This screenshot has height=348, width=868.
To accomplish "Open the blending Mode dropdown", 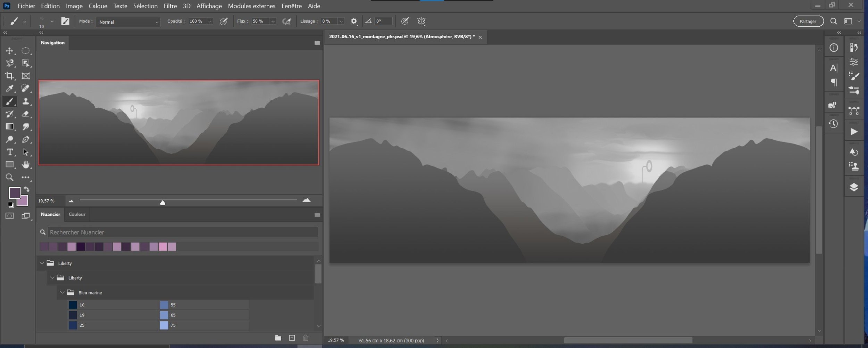I will 128,22.
